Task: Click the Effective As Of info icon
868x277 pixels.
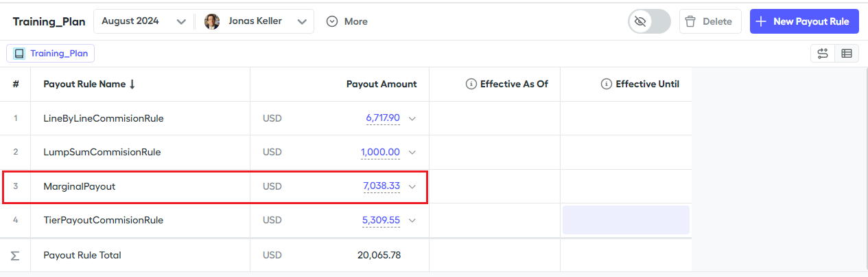Action: pos(471,85)
